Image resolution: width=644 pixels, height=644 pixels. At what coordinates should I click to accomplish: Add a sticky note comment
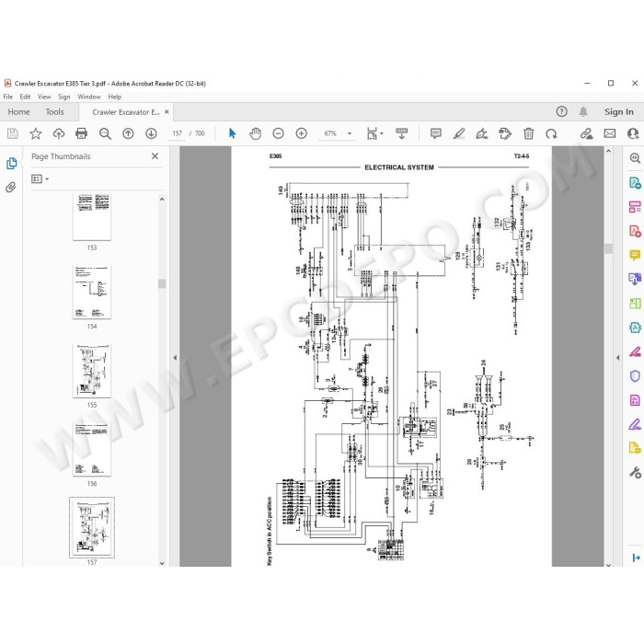(436, 133)
